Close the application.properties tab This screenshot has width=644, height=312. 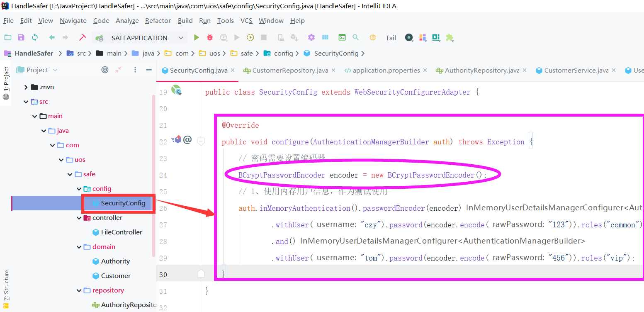(x=425, y=70)
